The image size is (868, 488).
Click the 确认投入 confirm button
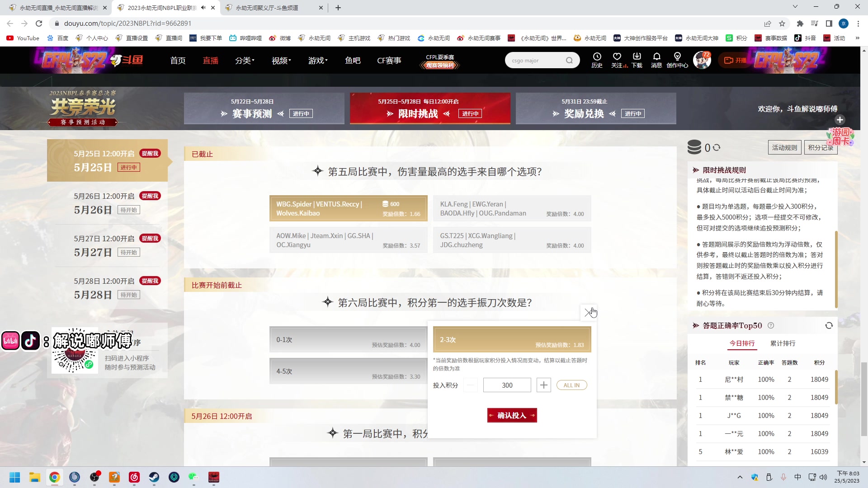tap(511, 415)
